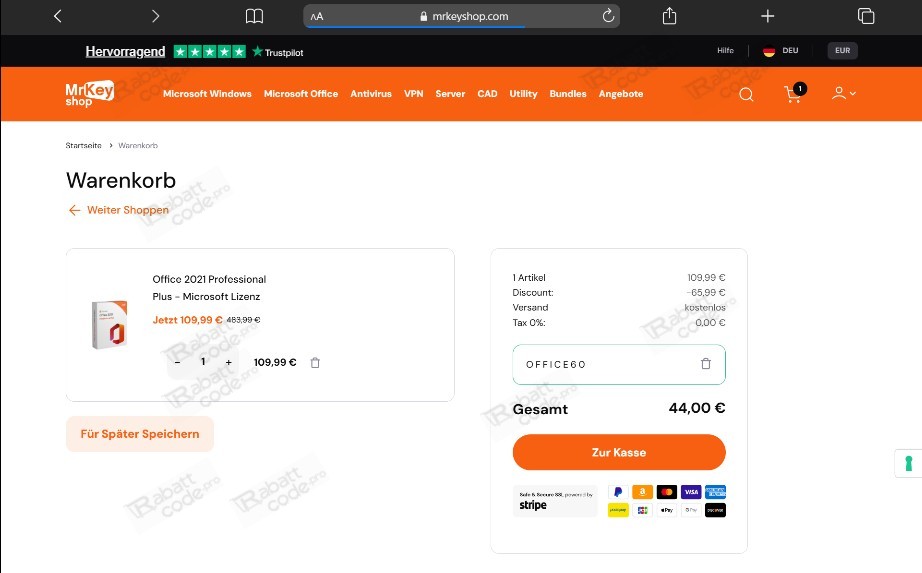Click the American Express payment icon
922x573 pixels.
pyautogui.click(x=715, y=492)
